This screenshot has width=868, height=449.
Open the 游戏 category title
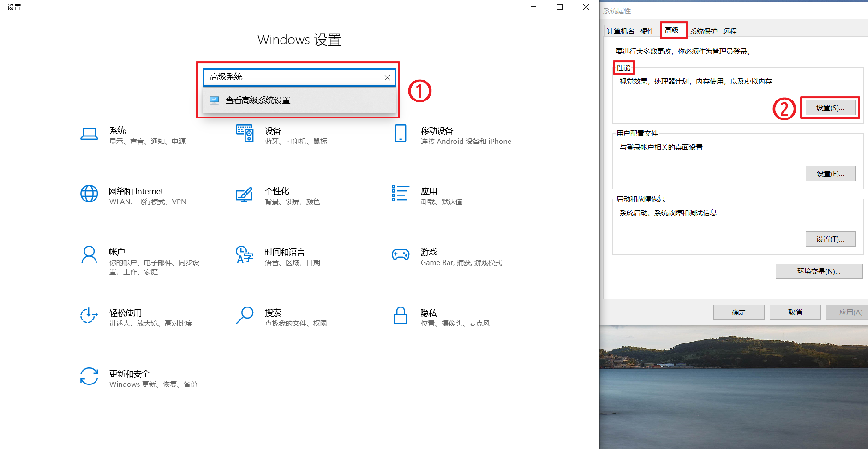[x=429, y=252]
